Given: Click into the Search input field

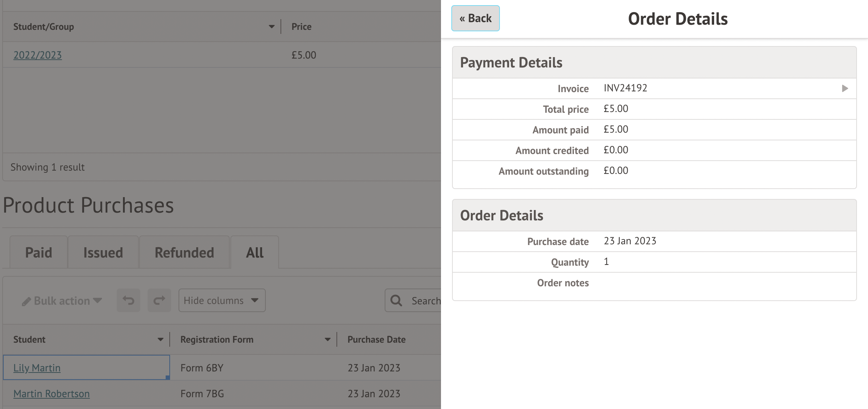Looking at the screenshot, I should pos(425,301).
